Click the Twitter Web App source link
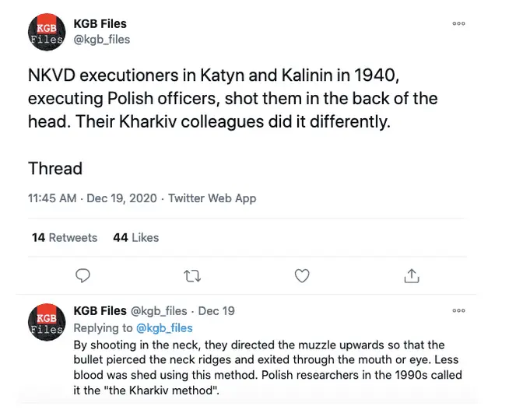 click(x=212, y=198)
